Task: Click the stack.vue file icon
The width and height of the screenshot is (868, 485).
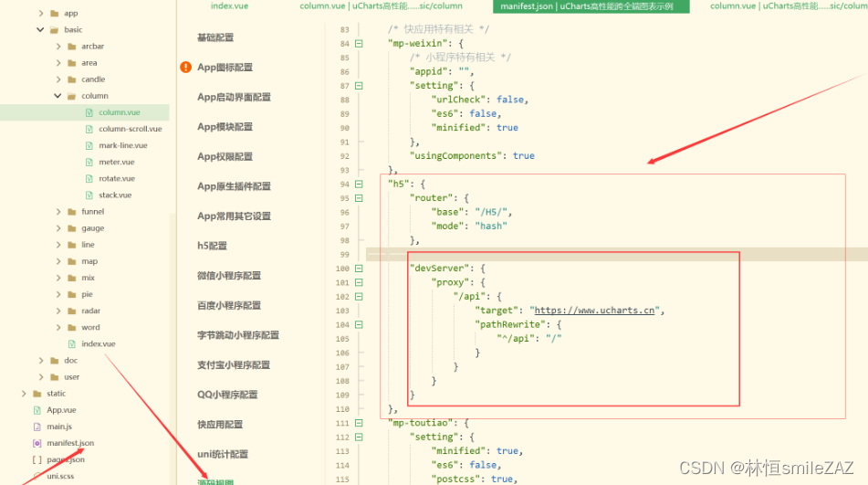Action: [x=89, y=195]
